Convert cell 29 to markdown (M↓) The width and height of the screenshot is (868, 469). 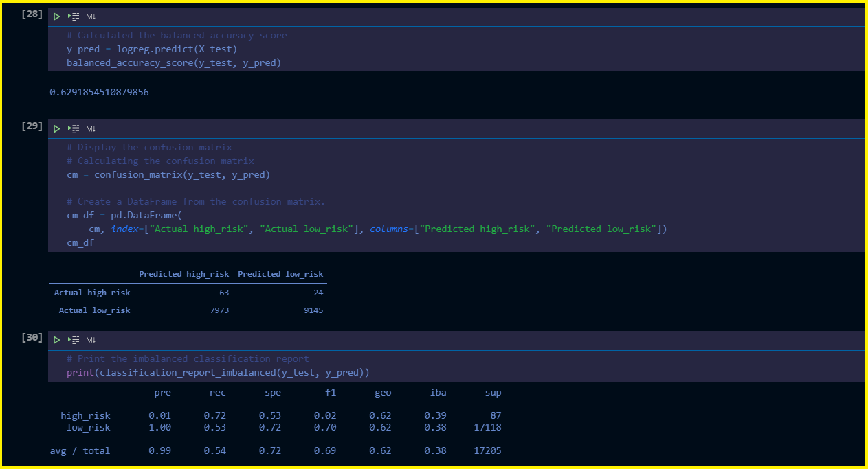click(91, 128)
